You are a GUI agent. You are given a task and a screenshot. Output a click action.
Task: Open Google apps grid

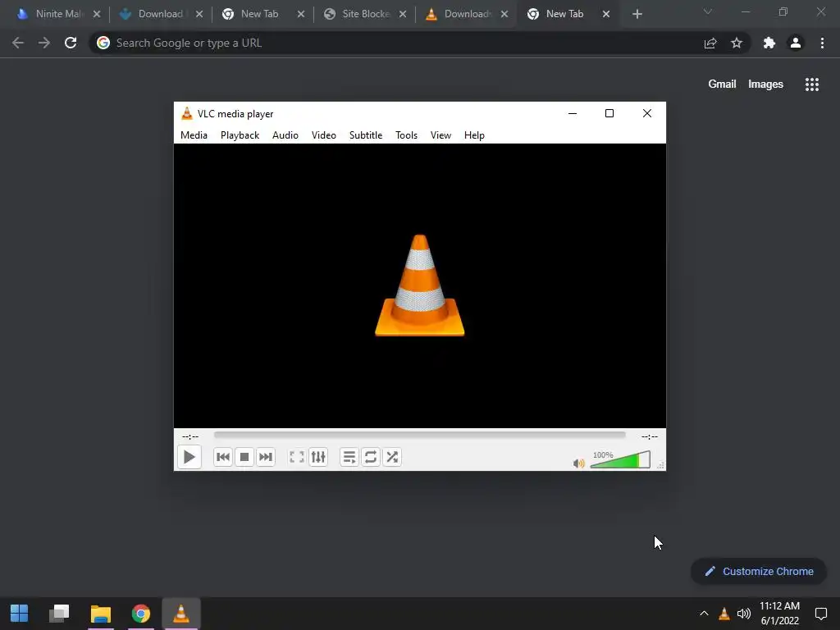812,84
